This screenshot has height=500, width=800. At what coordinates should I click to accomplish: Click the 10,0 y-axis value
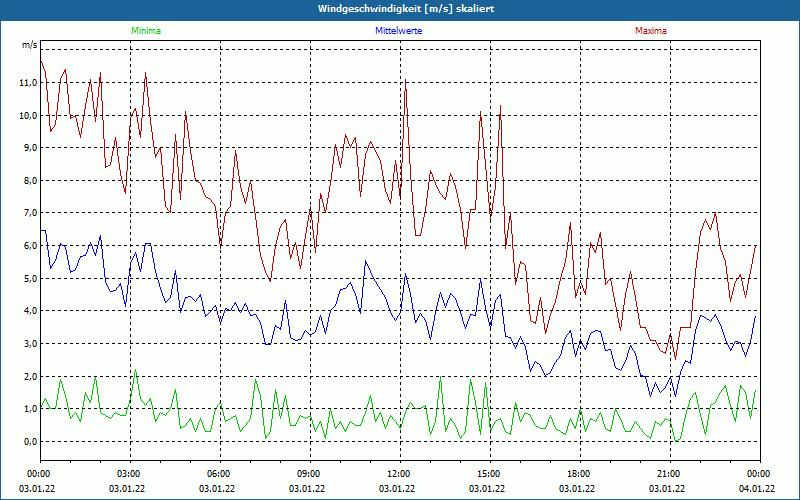[x=28, y=115]
